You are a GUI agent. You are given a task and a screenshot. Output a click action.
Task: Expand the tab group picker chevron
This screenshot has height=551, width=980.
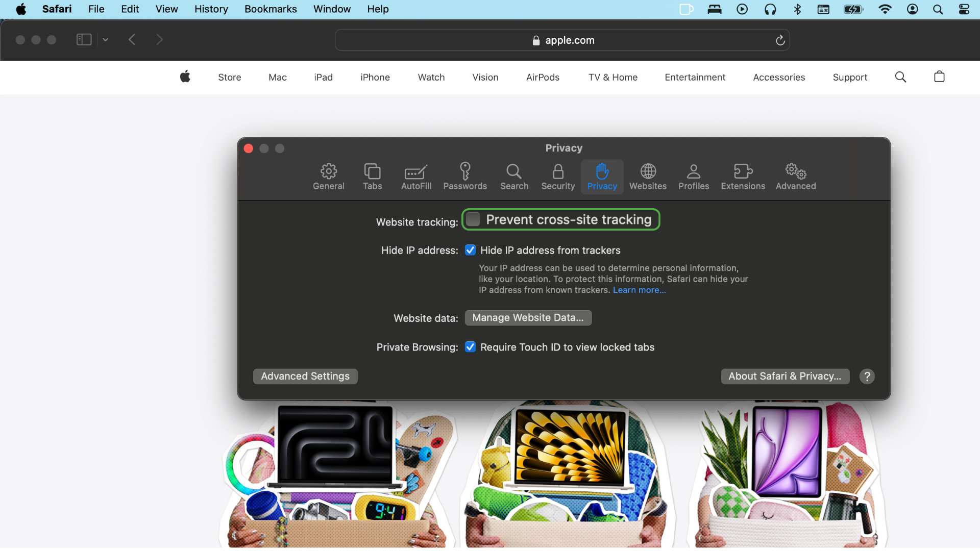[105, 40]
